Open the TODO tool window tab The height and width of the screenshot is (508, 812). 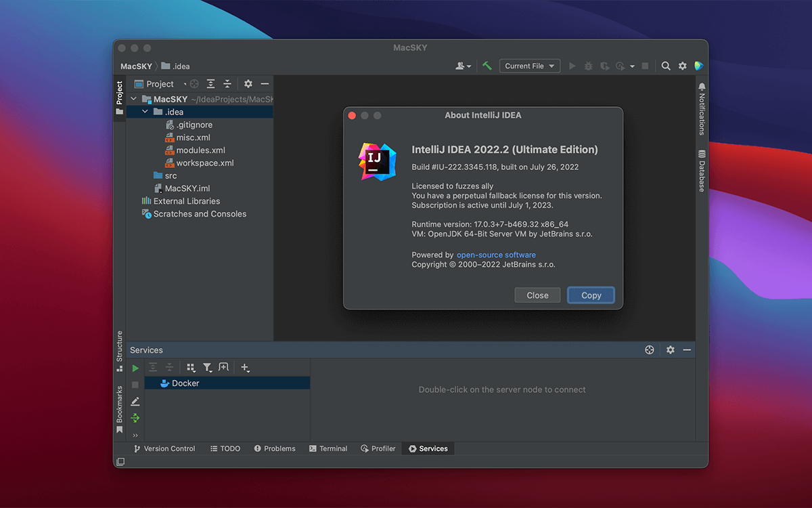pyautogui.click(x=225, y=448)
